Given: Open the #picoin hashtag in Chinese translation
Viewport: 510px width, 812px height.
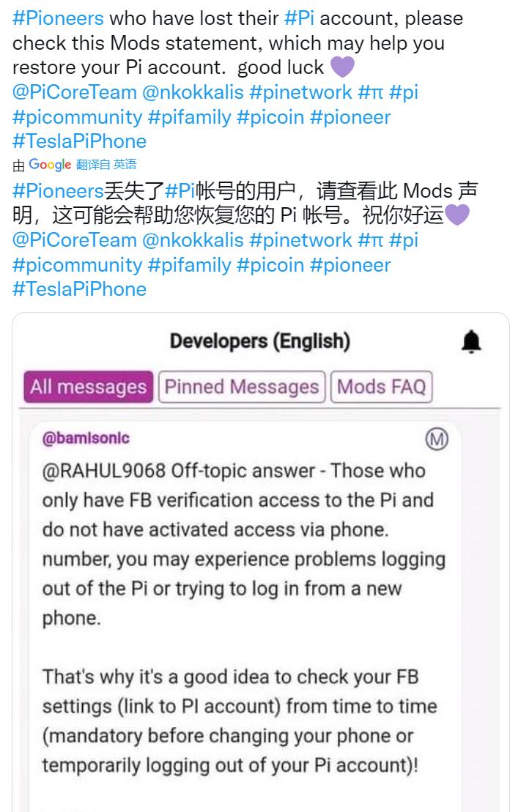Looking at the screenshot, I should 270,265.
